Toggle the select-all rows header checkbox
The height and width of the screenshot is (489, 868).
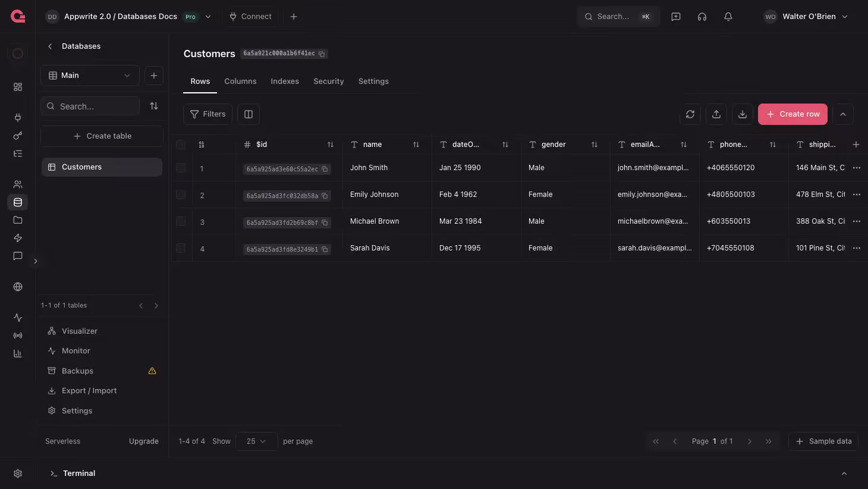tap(181, 145)
